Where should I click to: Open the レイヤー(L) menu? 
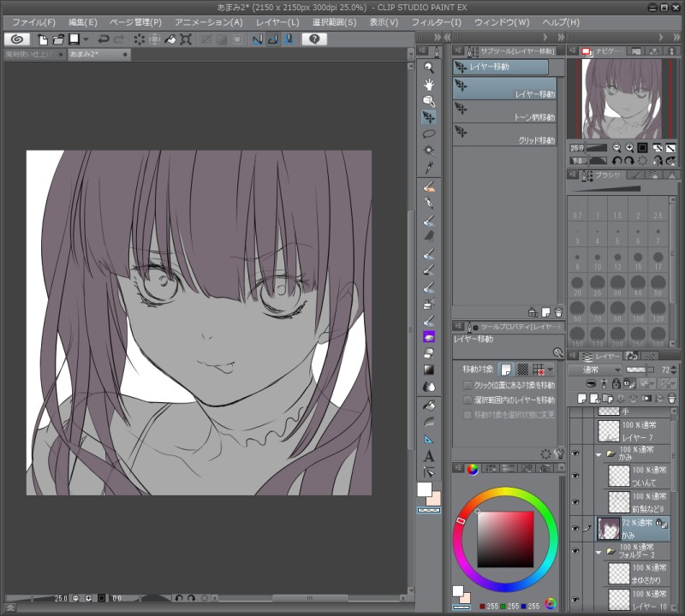click(277, 22)
